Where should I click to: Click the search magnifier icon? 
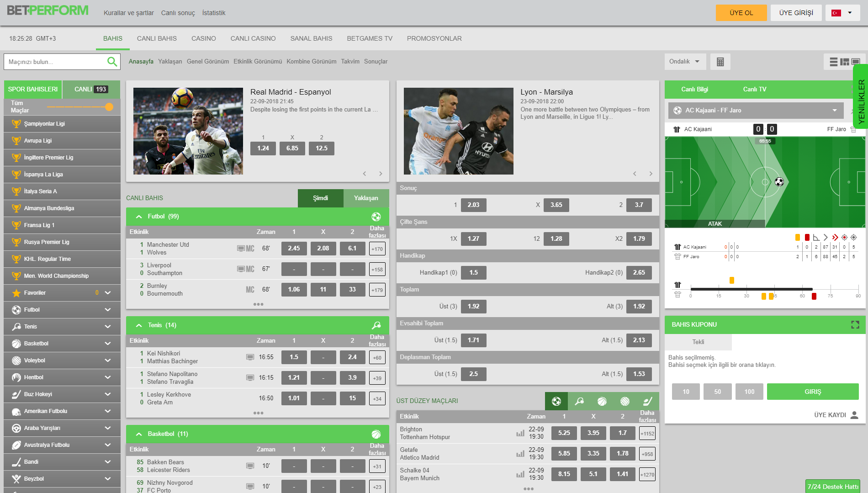(112, 62)
